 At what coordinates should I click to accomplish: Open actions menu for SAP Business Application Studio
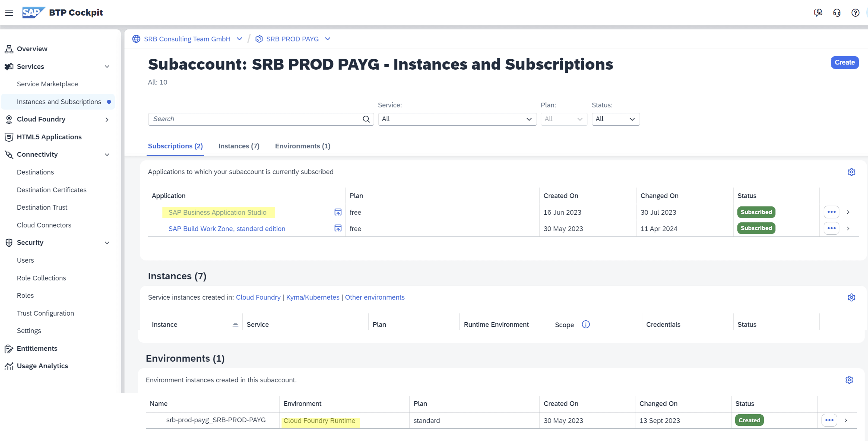(831, 212)
